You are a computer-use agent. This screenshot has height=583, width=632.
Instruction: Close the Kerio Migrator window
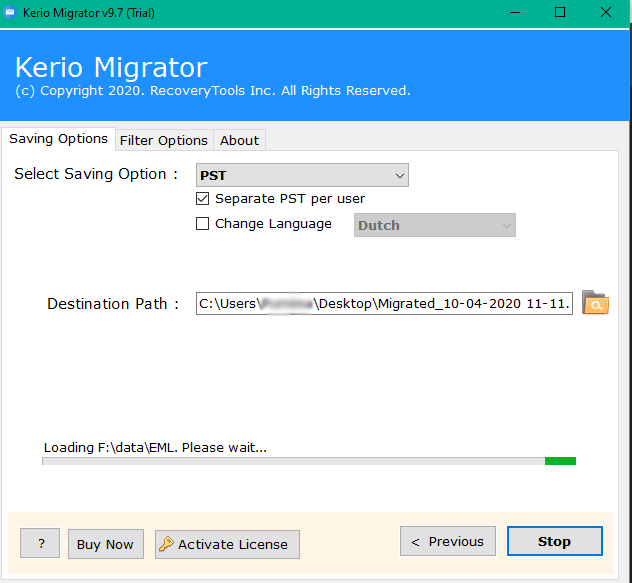[x=607, y=13]
